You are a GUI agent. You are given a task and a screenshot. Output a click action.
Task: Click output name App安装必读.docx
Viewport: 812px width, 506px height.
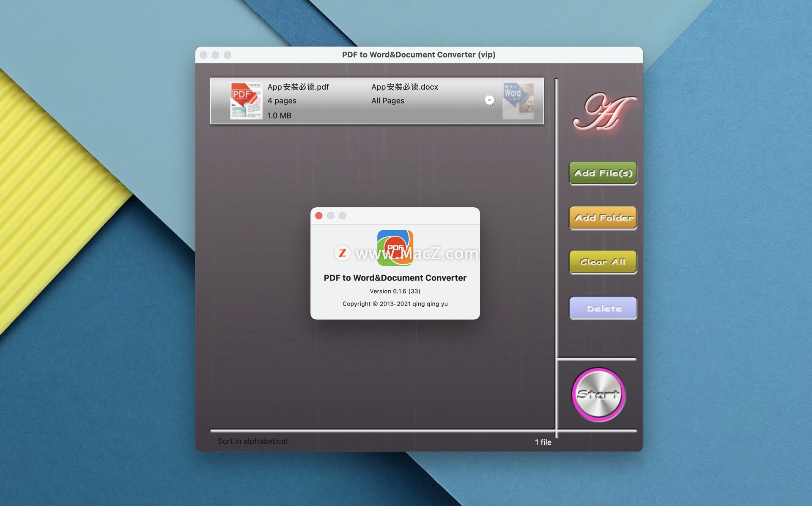404,87
